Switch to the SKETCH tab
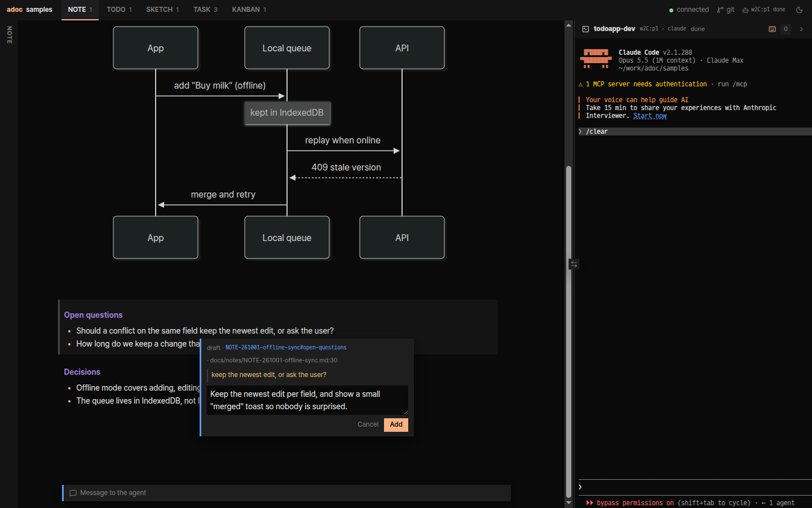Screen dimensions: 812x508 click(x=162, y=10)
